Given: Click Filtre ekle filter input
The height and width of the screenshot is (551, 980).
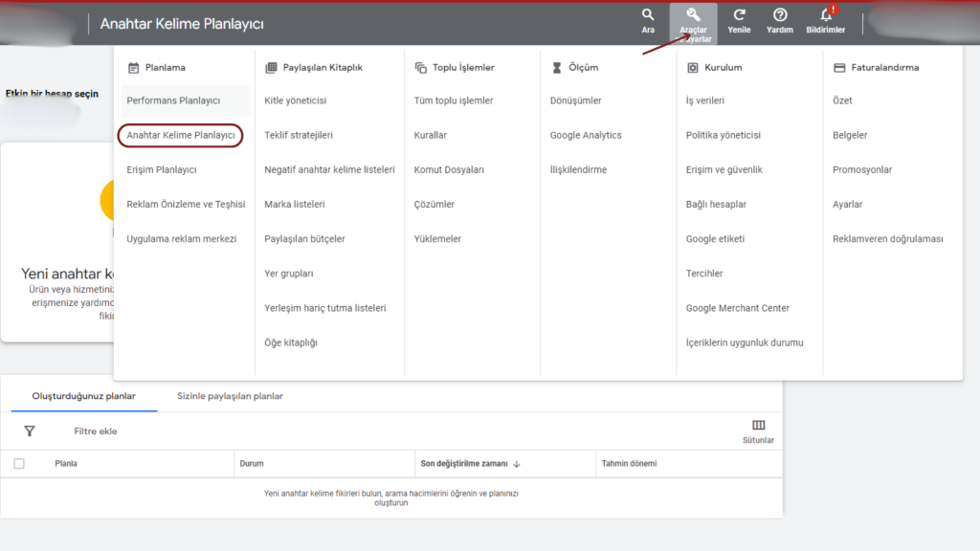Looking at the screenshot, I should [x=96, y=431].
